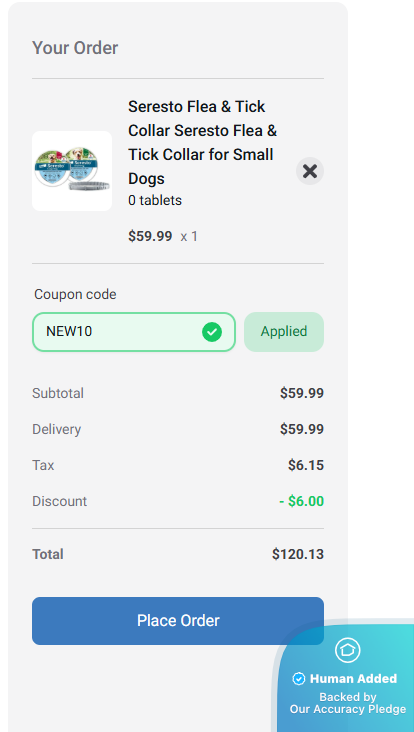Click the Coupon code label
The width and height of the screenshot is (414, 732).
[x=76, y=295]
